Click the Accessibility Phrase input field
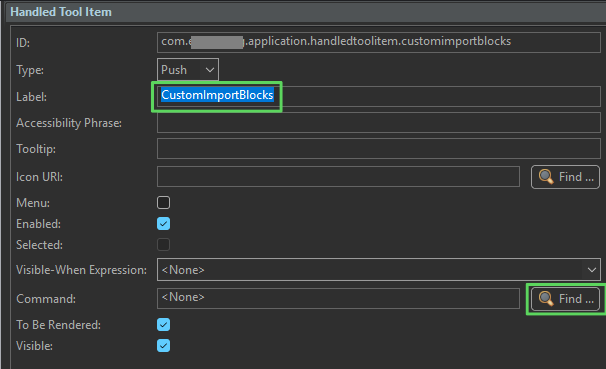The width and height of the screenshot is (606, 369). [378, 122]
